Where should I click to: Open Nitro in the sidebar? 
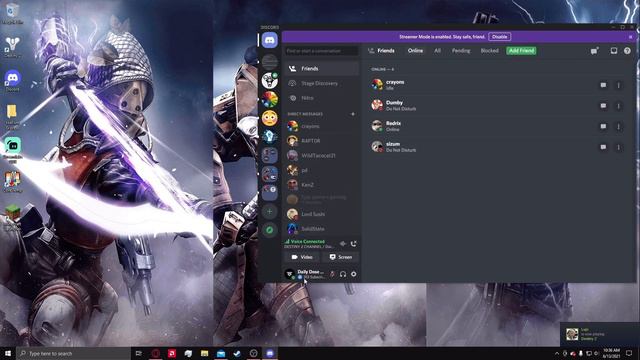(322, 98)
